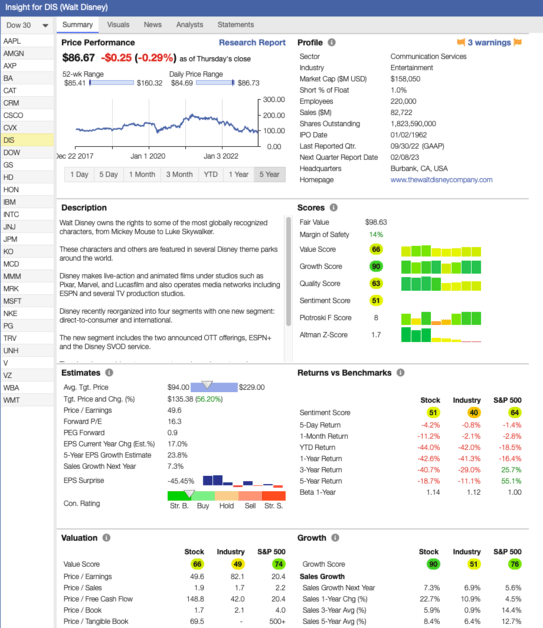Open the Statements tab

click(235, 25)
